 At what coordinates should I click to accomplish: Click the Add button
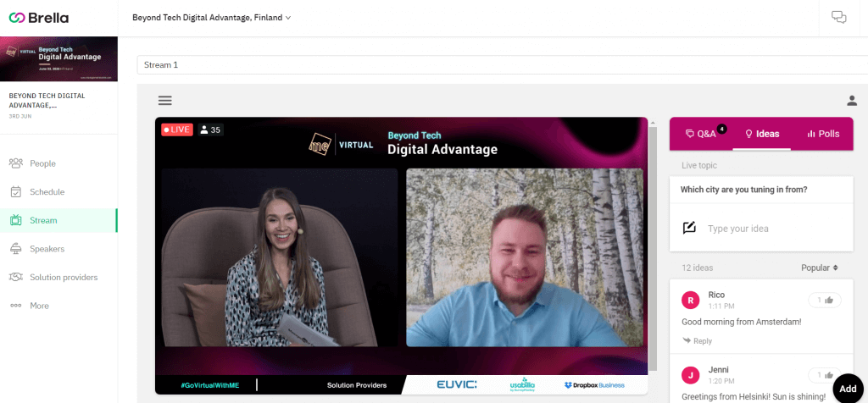pos(848,389)
